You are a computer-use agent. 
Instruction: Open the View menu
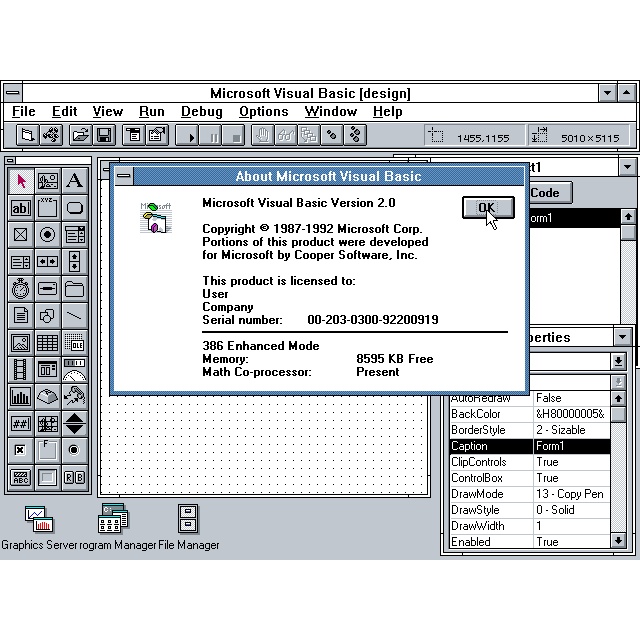[108, 111]
